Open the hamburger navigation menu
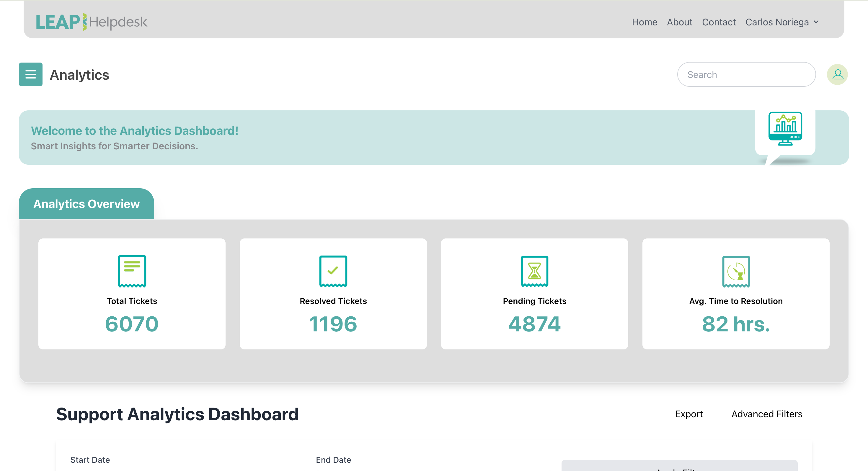The height and width of the screenshot is (471, 868). coord(30,74)
